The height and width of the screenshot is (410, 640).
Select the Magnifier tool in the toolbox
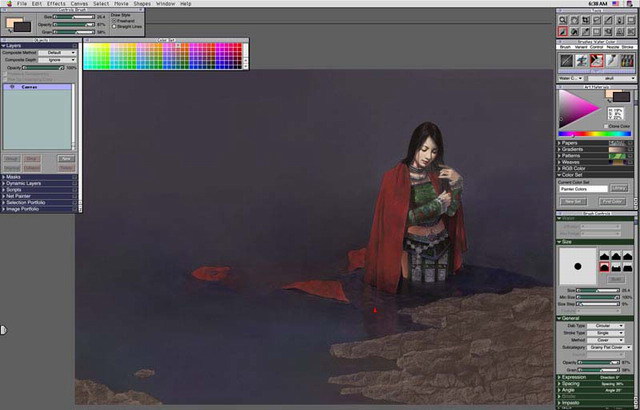coord(565,19)
